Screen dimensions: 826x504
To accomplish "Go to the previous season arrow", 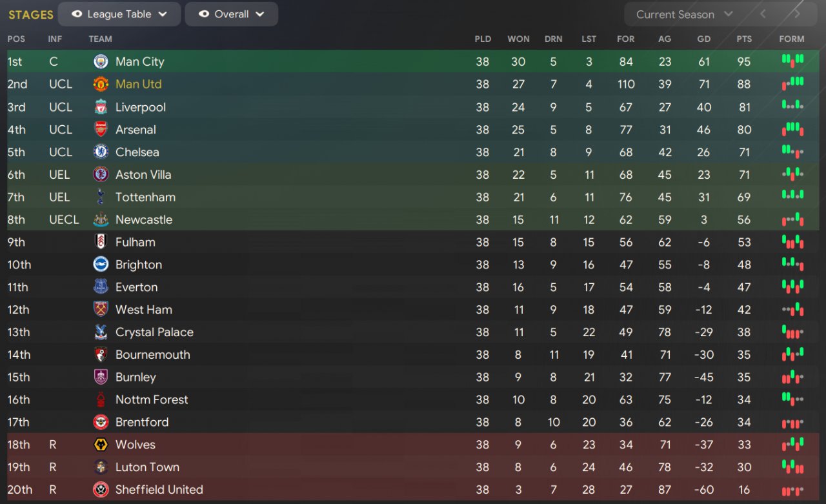I will click(x=763, y=14).
